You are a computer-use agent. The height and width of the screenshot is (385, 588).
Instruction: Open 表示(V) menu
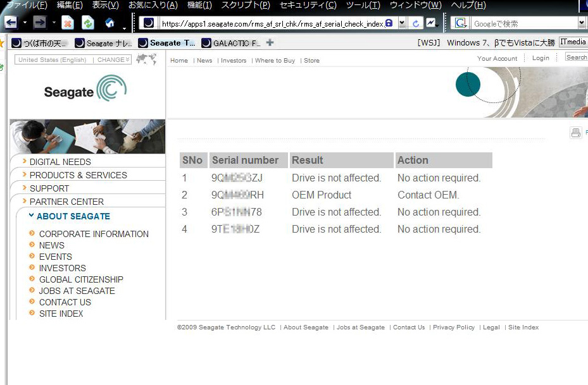pos(105,5)
